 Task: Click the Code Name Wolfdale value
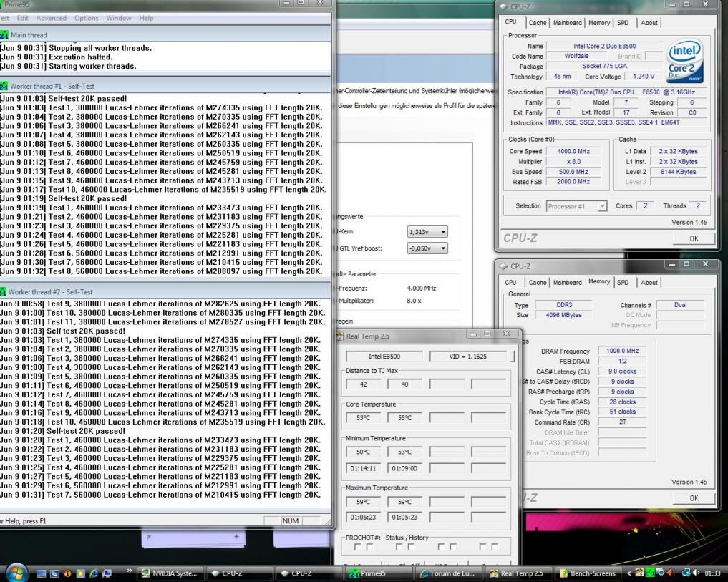pyautogui.click(x=576, y=56)
